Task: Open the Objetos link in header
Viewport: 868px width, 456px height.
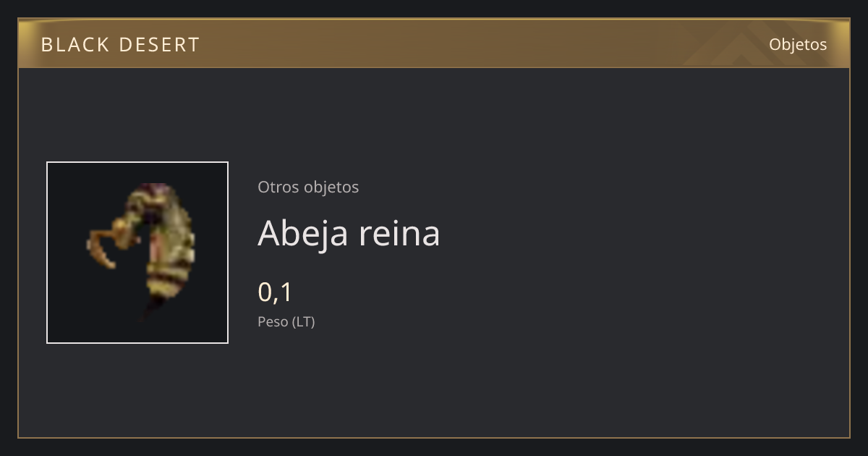Action: pos(798,44)
